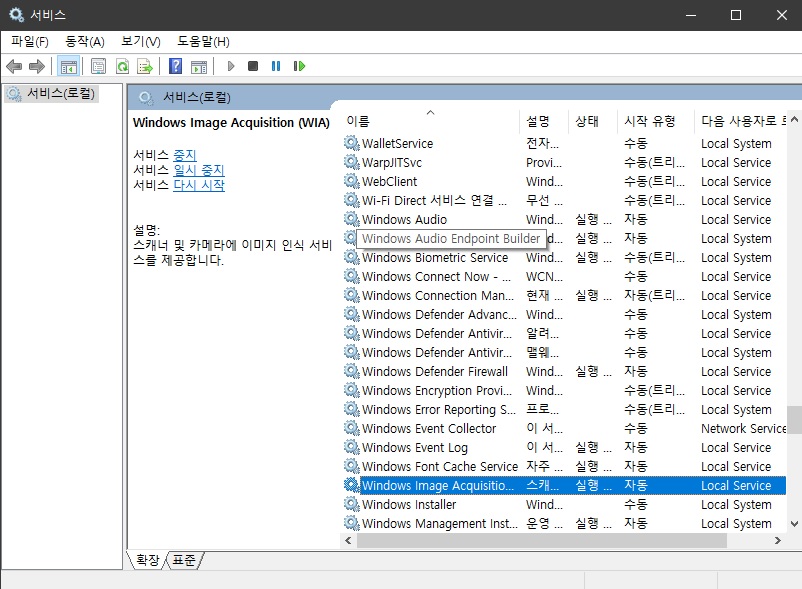Click the Pause service icon

276,66
